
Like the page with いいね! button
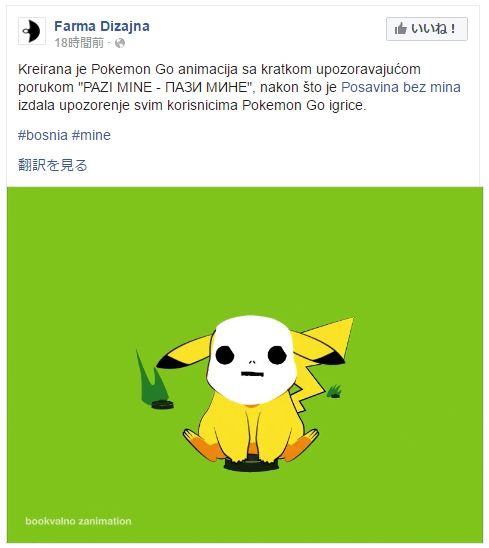click(427, 29)
